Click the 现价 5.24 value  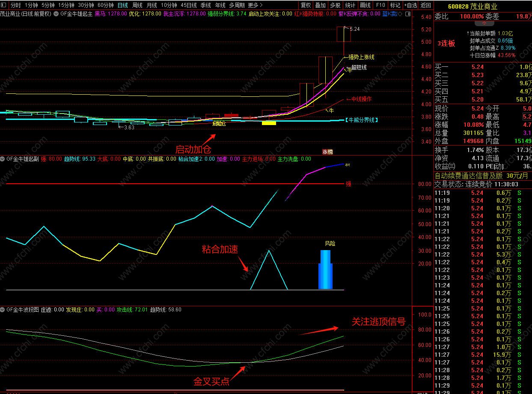pyautogui.click(x=478, y=108)
